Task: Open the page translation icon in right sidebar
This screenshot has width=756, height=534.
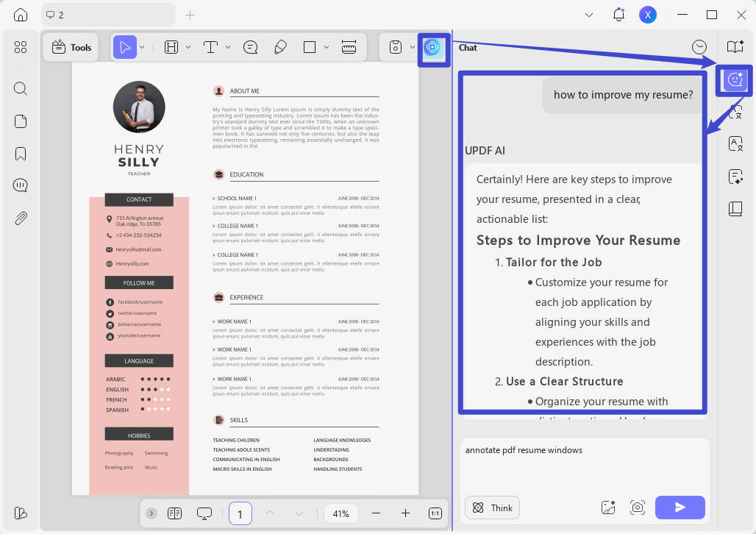Action: (x=735, y=143)
